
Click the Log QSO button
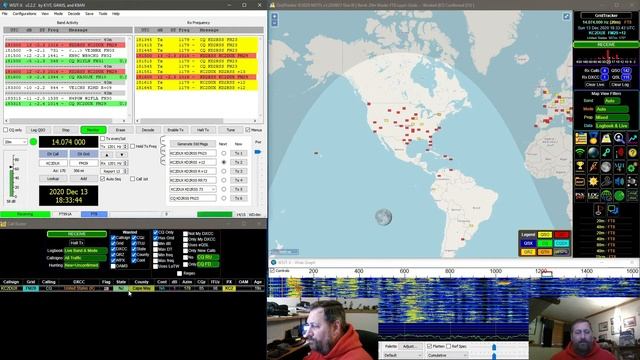(x=38, y=130)
